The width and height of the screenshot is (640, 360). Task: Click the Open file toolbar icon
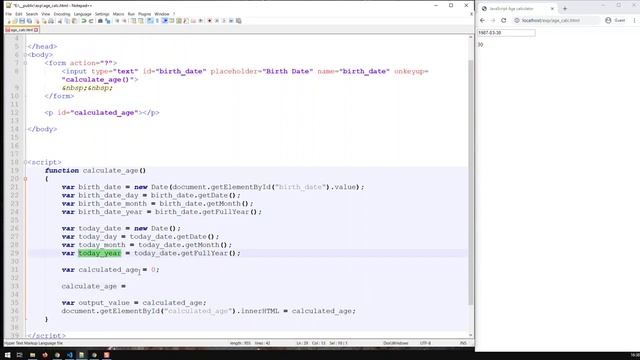pyautogui.click(x=15, y=21)
